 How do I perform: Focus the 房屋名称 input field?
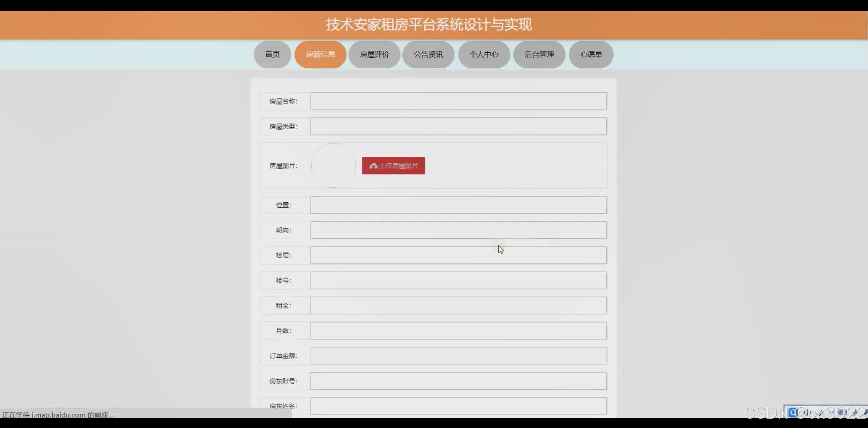tap(458, 101)
